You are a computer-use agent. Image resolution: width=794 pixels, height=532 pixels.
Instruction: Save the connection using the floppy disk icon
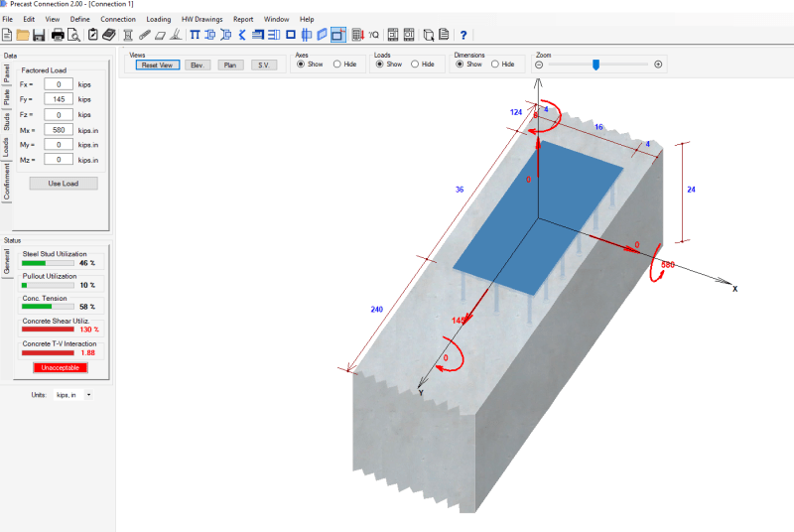39,35
